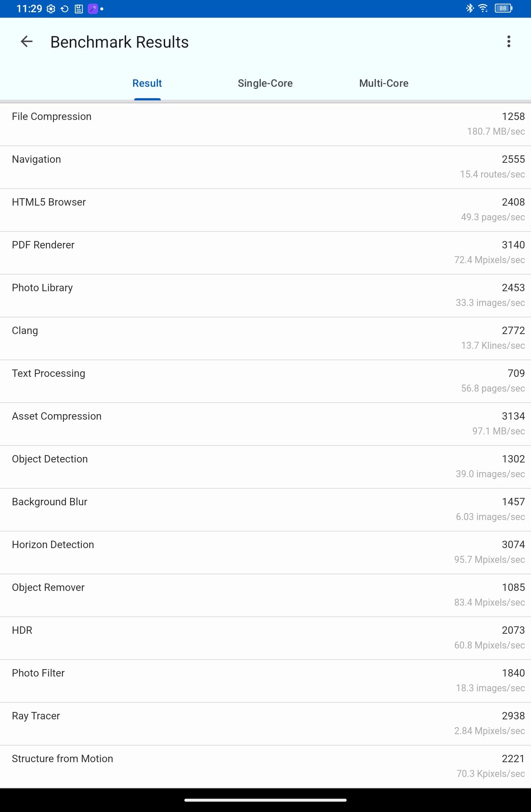Tap the Bluetooth status bar icon
The image size is (531, 812).
470,8
